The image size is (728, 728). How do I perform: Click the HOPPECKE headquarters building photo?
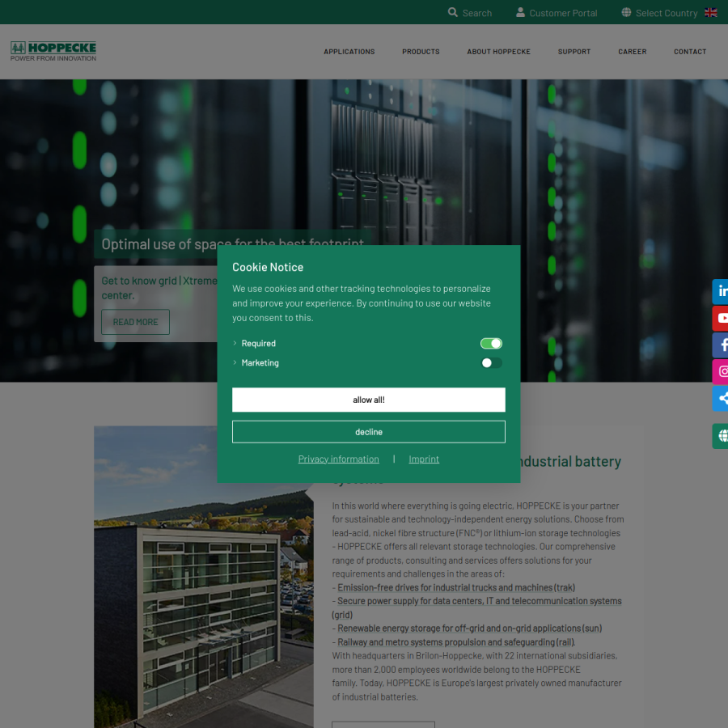click(x=204, y=577)
